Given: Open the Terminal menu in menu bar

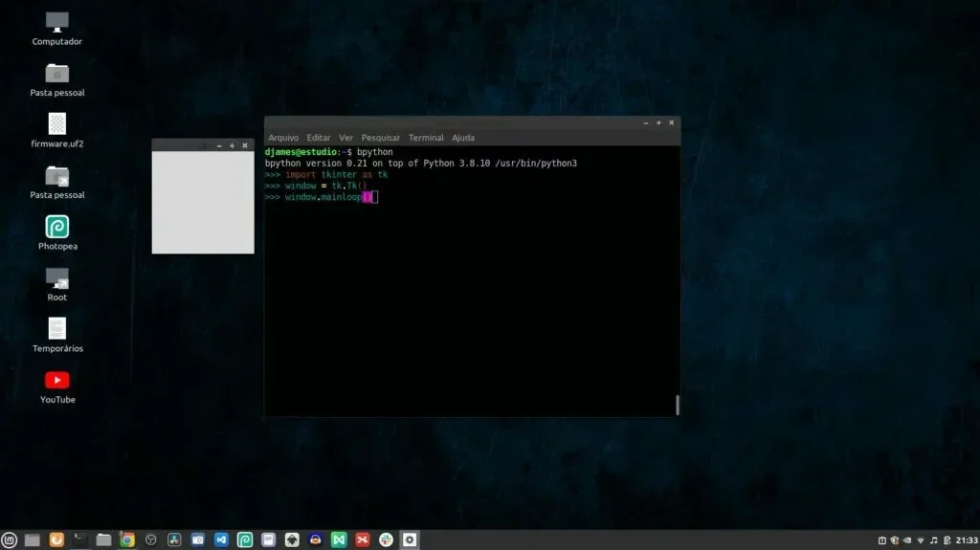Looking at the screenshot, I should pos(426,138).
